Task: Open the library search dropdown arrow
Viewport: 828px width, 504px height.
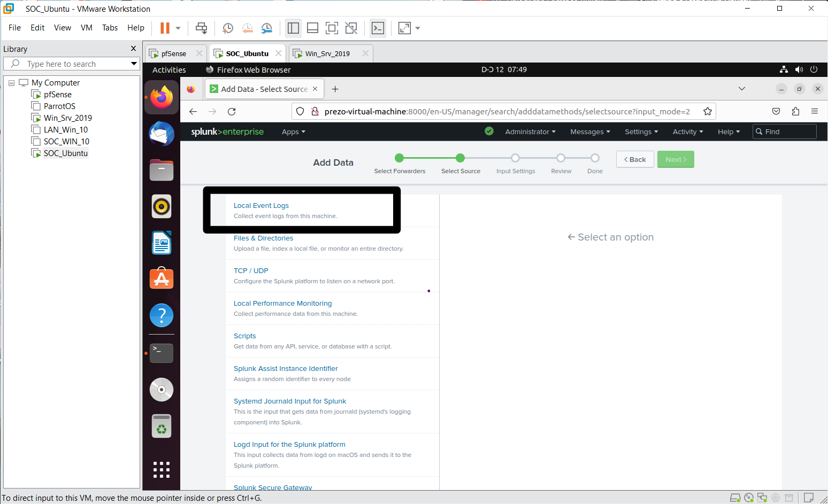Action: (x=134, y=64)
